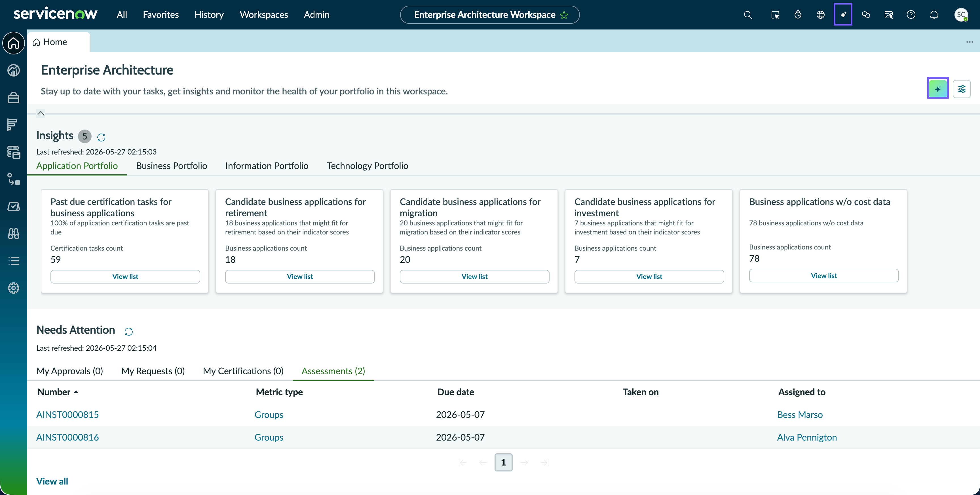Open the workflow nodes sidebar icon
Image resolution: width=980 pixels, height=495 pixels.
coord(14,179)
